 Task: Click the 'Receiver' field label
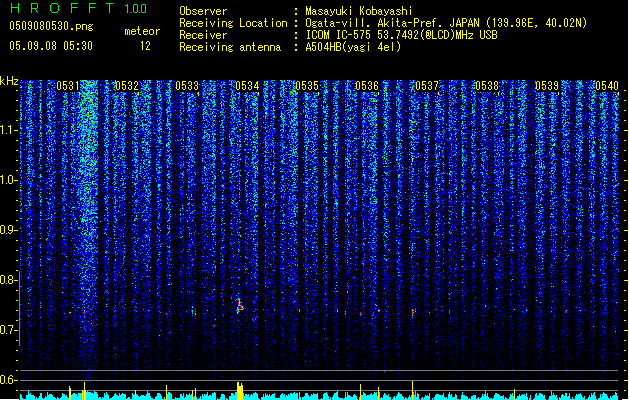click(203, 35)
